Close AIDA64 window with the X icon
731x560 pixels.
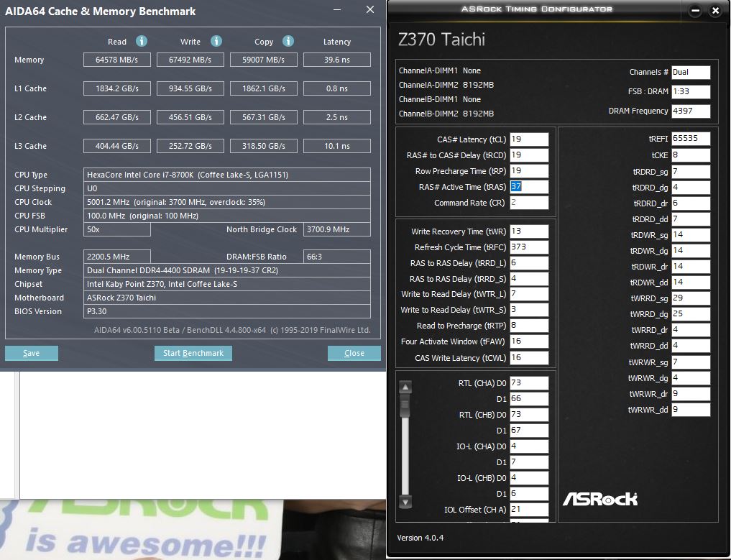[x=370, y=10]
